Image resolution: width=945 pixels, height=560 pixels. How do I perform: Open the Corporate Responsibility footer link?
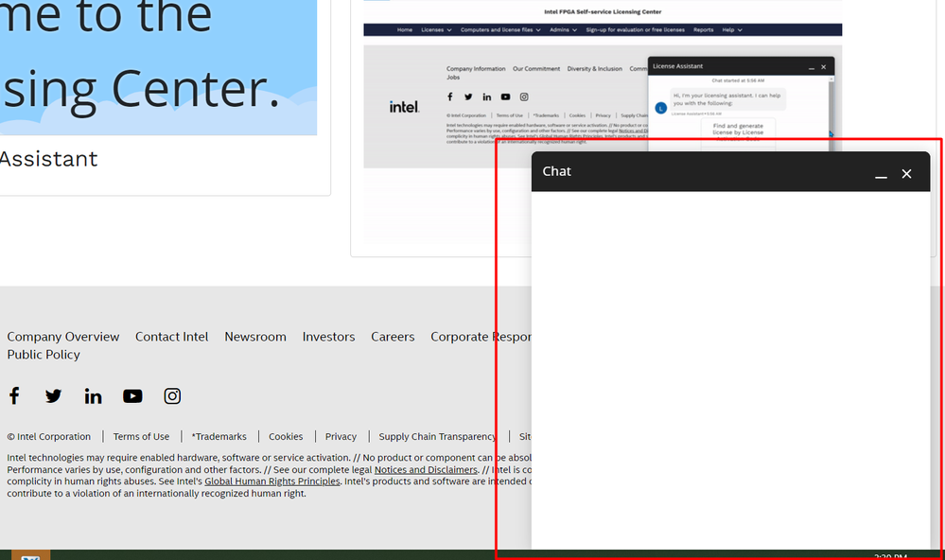481,337
